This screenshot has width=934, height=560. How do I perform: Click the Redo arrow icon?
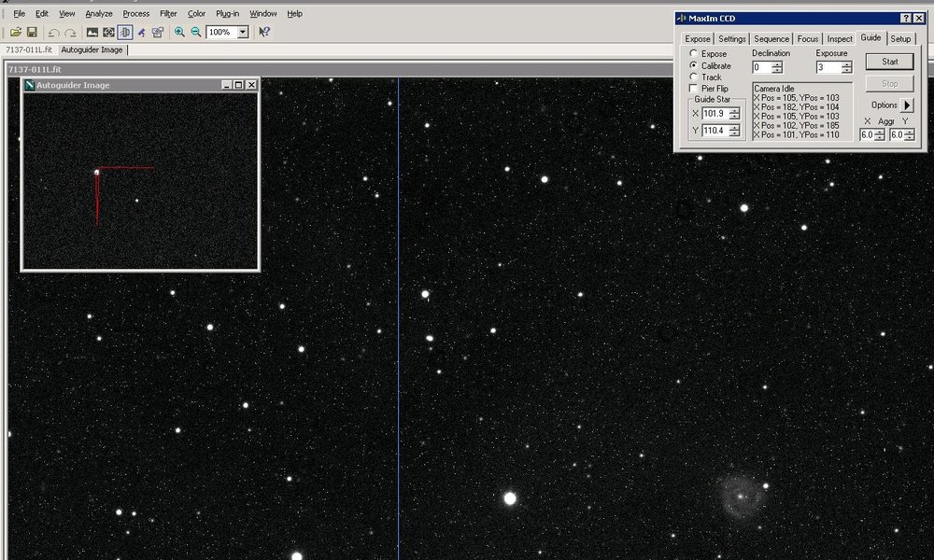point(70,32)
